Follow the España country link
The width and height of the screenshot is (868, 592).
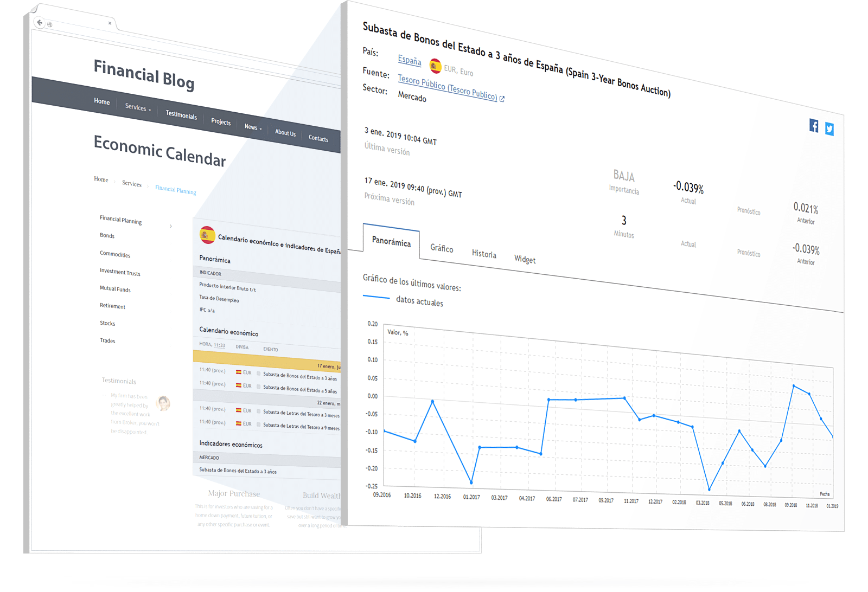[409, 60]
